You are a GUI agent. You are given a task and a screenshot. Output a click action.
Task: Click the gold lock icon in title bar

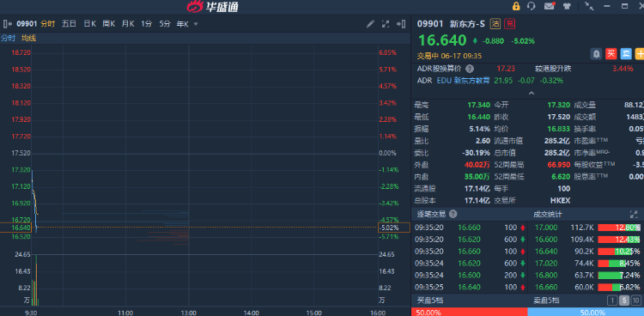click(x=516, y=6)
